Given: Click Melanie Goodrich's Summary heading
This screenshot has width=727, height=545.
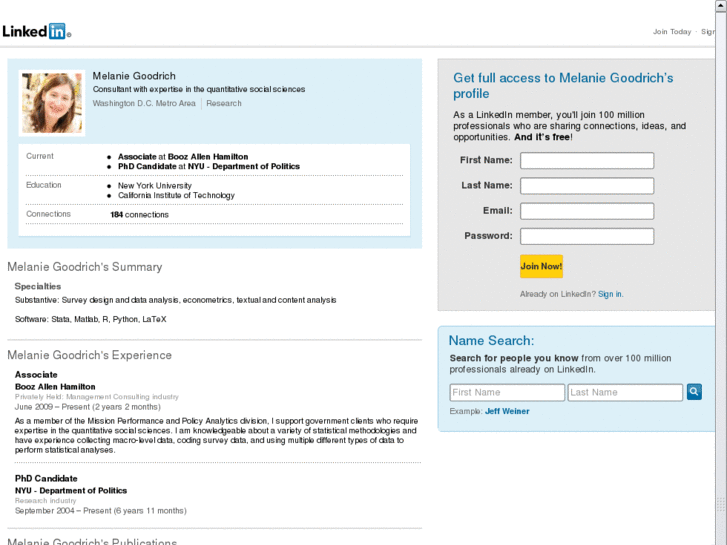Looking at the screenshot, I should pos(85,267).
